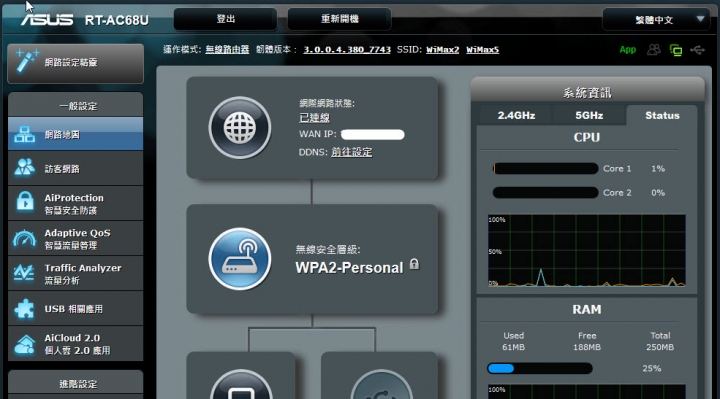Click the RAM usage progress bar

[x=540, y=368]
